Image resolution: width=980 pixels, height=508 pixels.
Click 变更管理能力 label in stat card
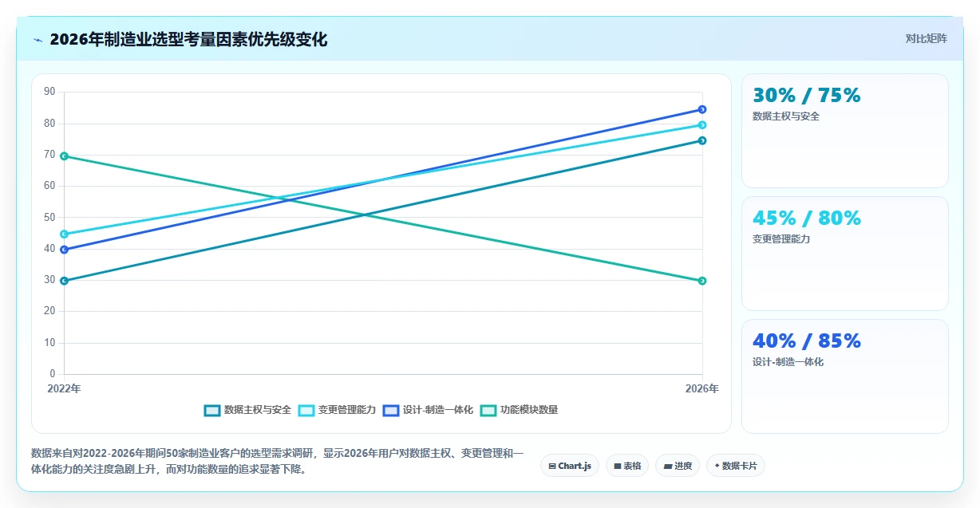tap(781, 239)
